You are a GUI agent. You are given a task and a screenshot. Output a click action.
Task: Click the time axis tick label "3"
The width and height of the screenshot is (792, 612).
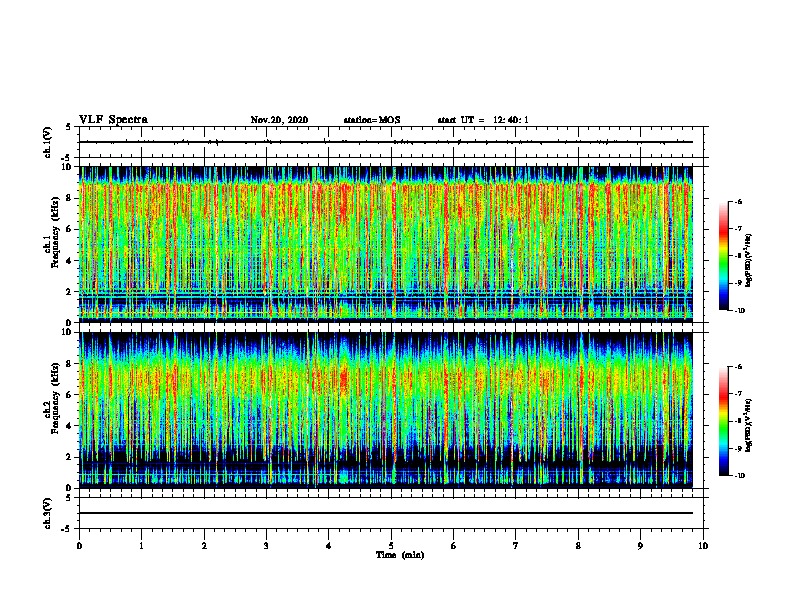pyautogui.click(x=266, y=546)
